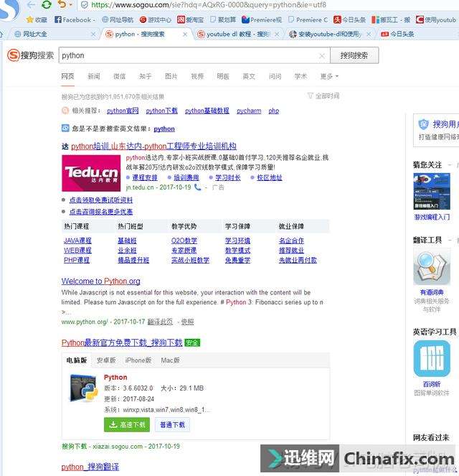Open the dropdown arrow beside the undo icon
Screen dimensions: 459x476
pyautogui.click(x=70, y=4)
